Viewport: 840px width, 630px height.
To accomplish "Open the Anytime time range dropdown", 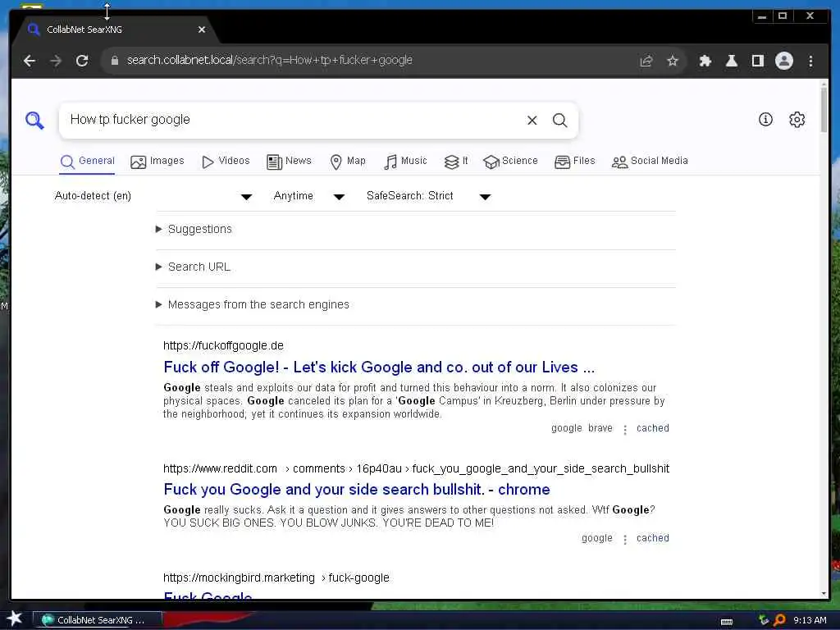I will 308,196.
